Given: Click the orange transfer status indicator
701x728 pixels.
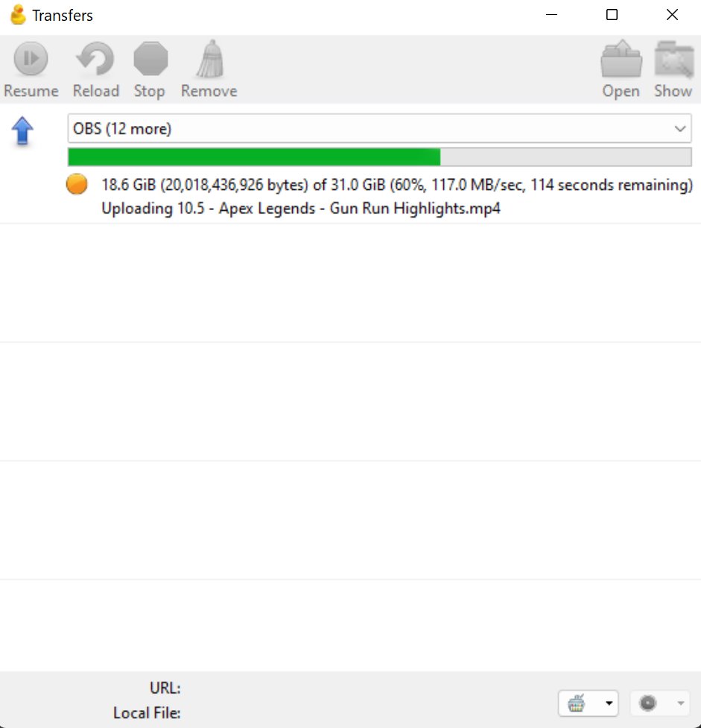Looking at the screenshot, I should pos(77,184).
